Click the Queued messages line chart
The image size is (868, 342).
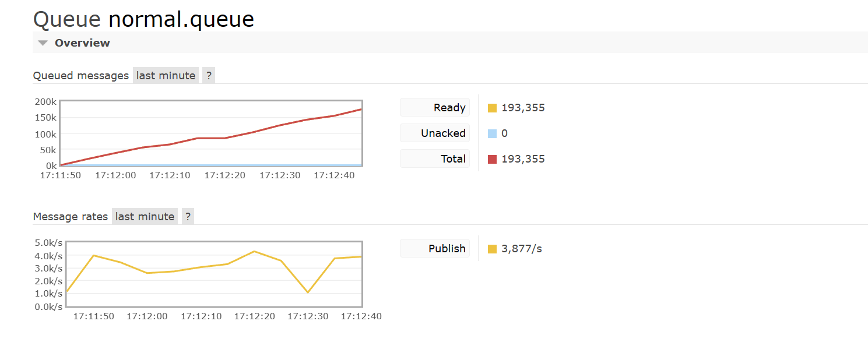click(x=211, y=133)
